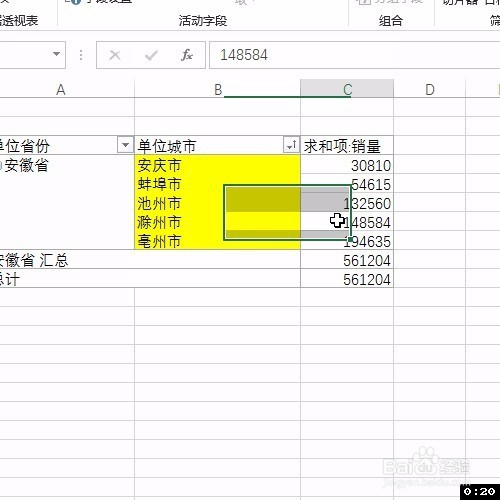The image size is (500, 500).
Task: Select column B header
Action: coord(218,90)
